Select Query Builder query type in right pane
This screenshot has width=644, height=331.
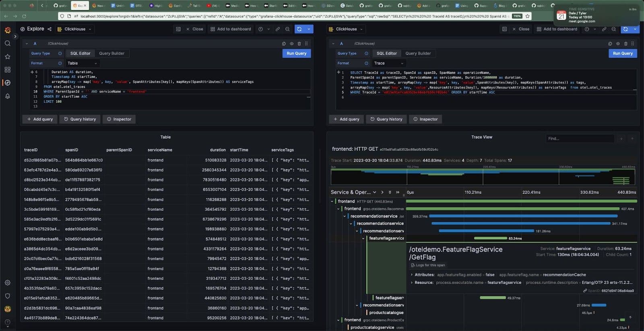point(418,53)
